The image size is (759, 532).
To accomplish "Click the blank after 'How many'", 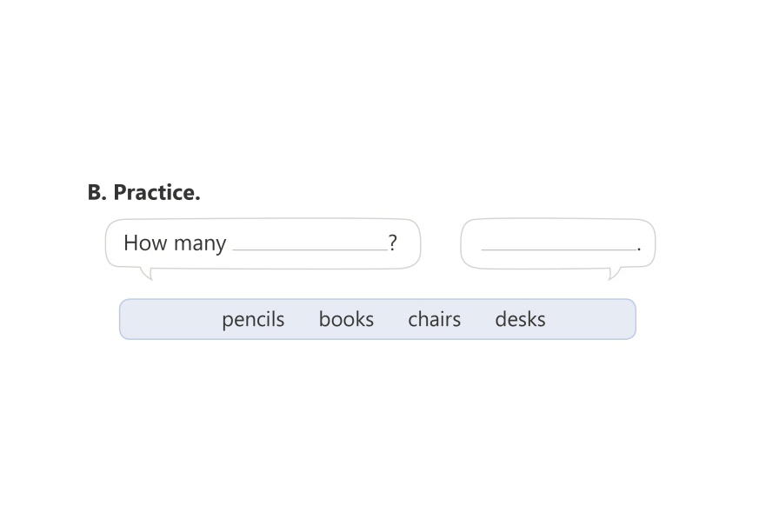I will click(x=310, y=245).
